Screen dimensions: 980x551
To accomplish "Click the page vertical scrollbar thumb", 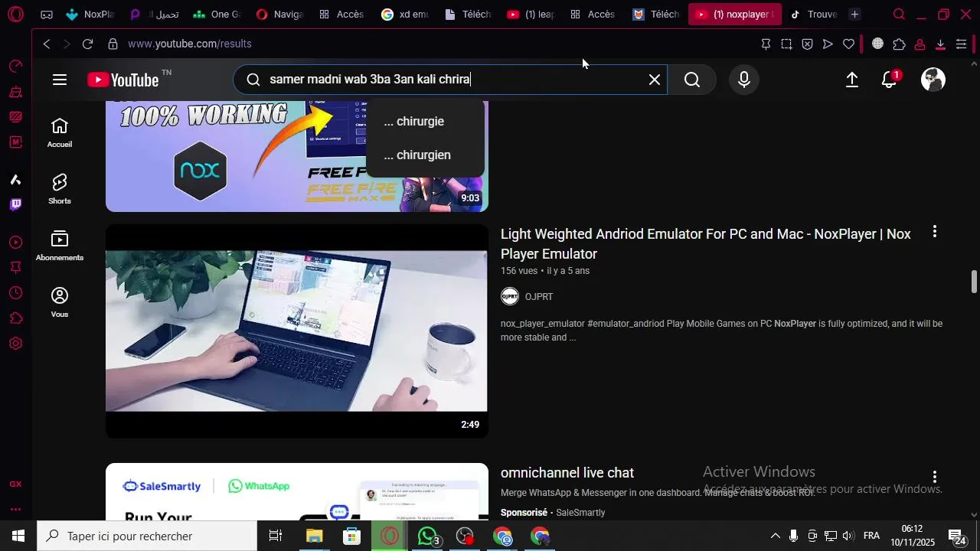I will [x=974, y=282].
